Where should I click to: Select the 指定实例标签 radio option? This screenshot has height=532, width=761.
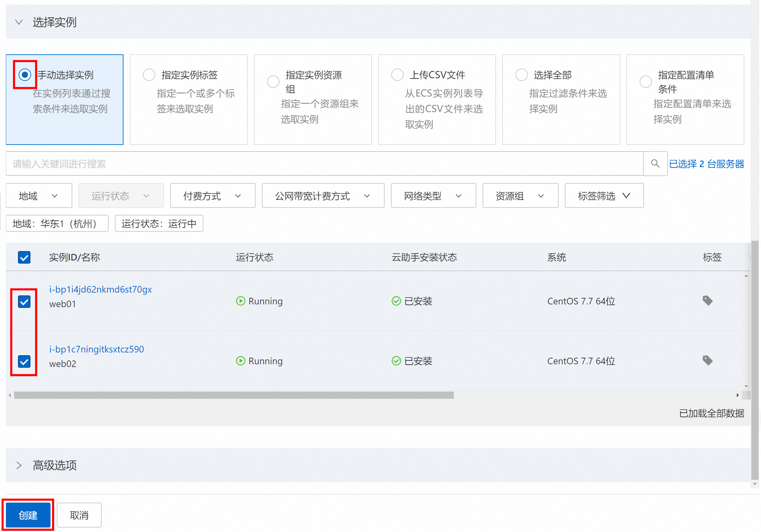pos(149,75)
